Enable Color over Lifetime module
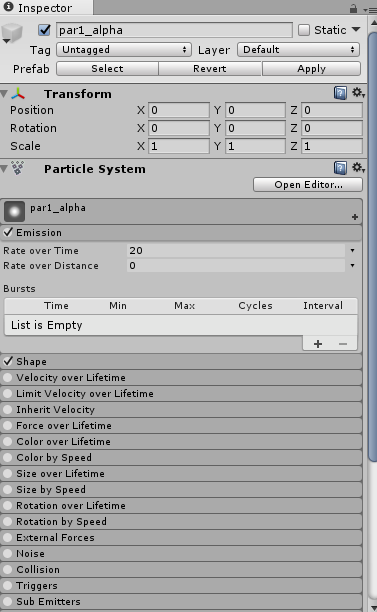Screen dimensions: 377x612 click(x=7, y=441)
